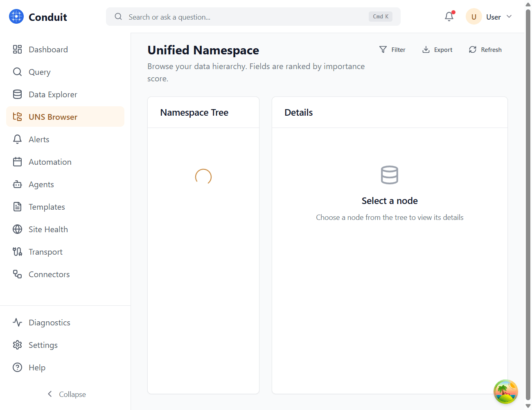Switch to the Dashboard section
The height and width of the screenshot is (410, 532).
[x=48, y=49]
